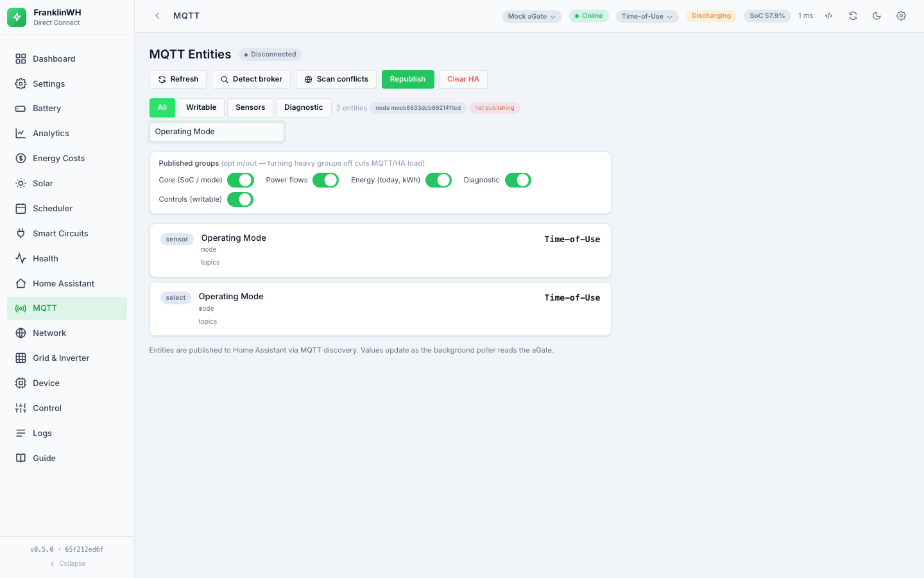
Task: Open the Time-of-Use mode dropdown
Action: pos(647,17)
